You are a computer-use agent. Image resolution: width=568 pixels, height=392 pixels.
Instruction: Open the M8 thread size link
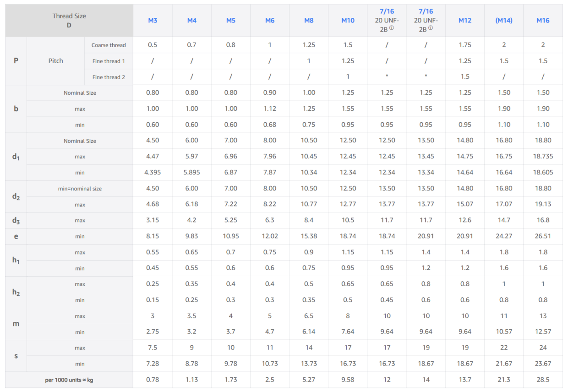(x=309, y=21)
